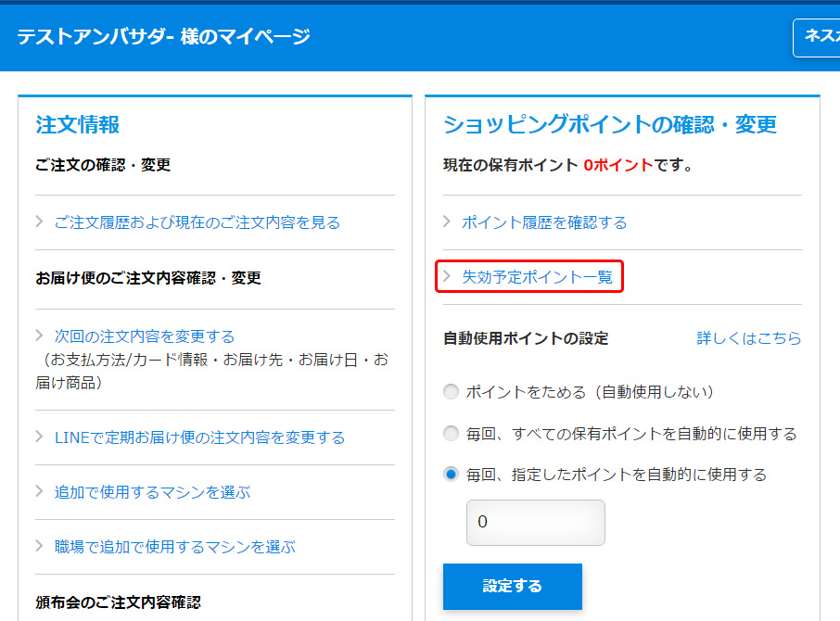Click the partially visible ネス button in header

pyautogui.click(x=817, y=37)
